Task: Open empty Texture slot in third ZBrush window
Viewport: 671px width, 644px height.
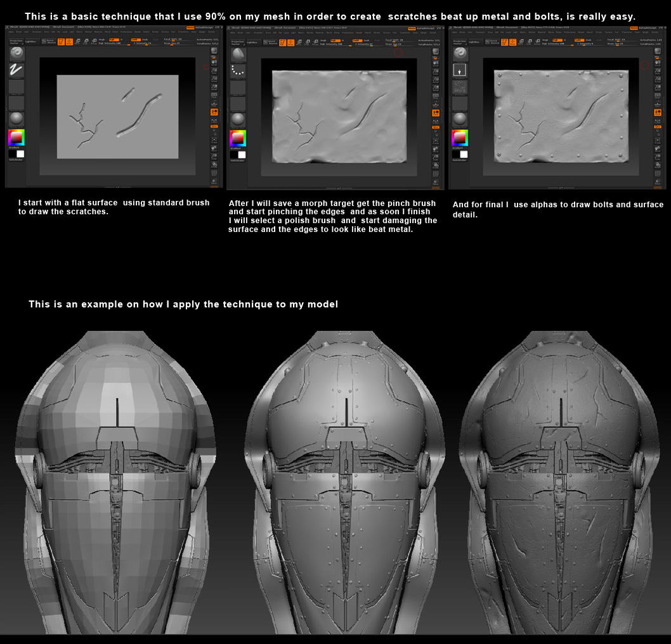Action: [460, 103]
